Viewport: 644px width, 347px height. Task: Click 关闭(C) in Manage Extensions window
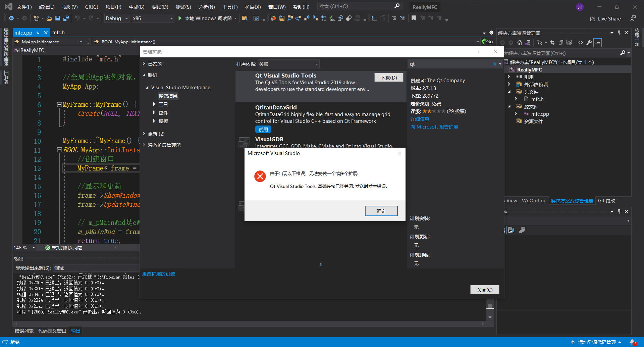tap(485, 290)
